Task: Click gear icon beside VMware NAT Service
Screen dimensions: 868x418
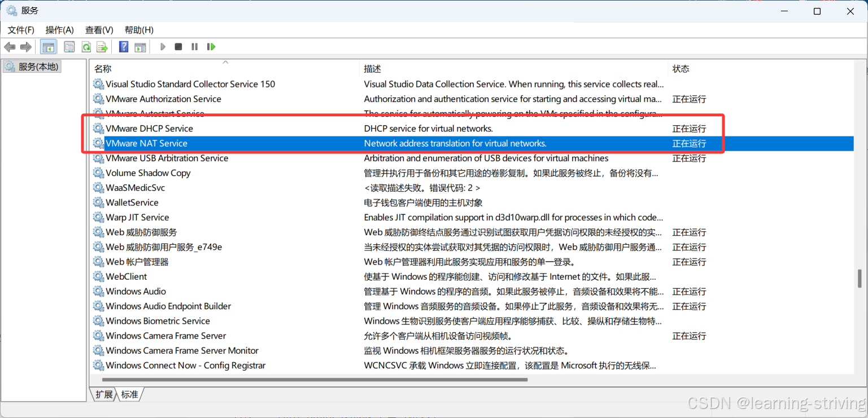Action: click(99, 143)
